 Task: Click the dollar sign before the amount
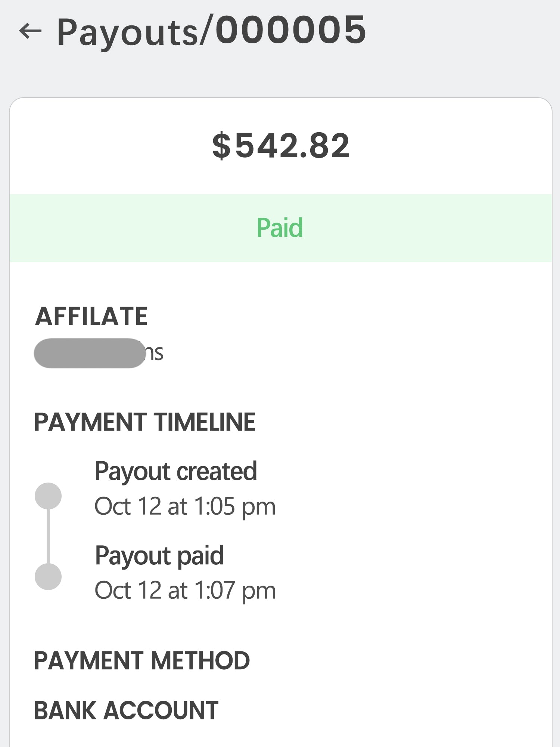[x=221, y=146]
